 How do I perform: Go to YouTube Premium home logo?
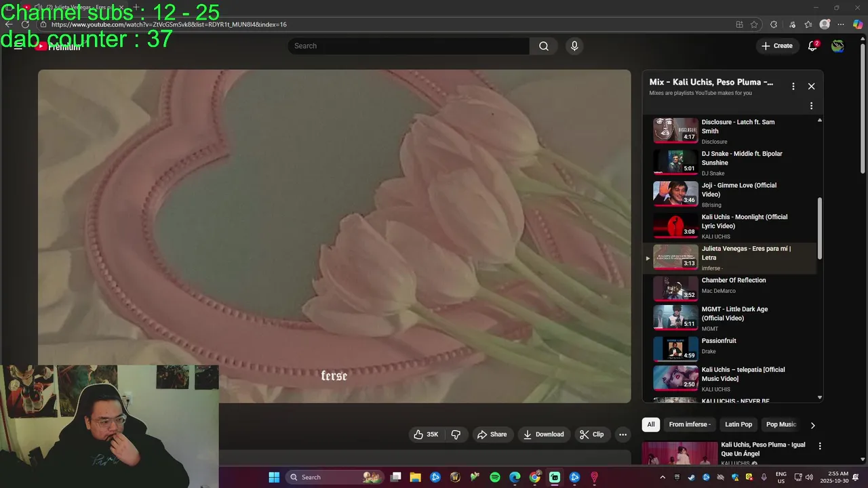coord(58,46)
